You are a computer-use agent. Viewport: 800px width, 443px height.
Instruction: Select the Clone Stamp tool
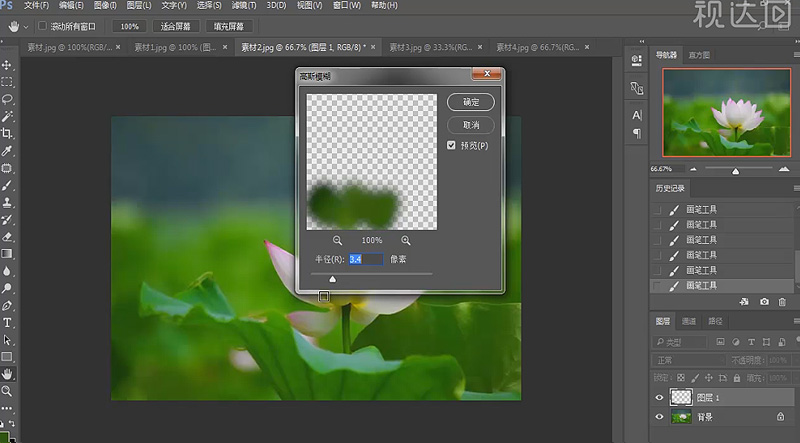tap(7, 203)
